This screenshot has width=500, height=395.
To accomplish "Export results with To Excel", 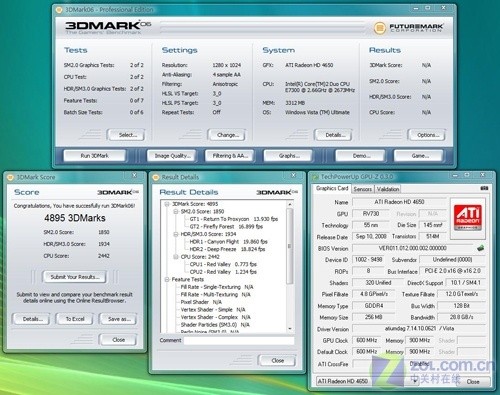I will point(75,319).
